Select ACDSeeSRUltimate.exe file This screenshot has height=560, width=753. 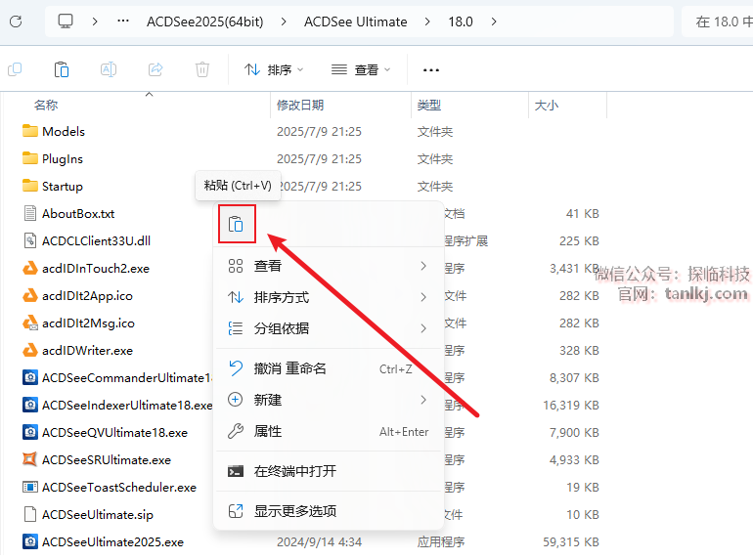pyautogui.click(x=107, y=459)
